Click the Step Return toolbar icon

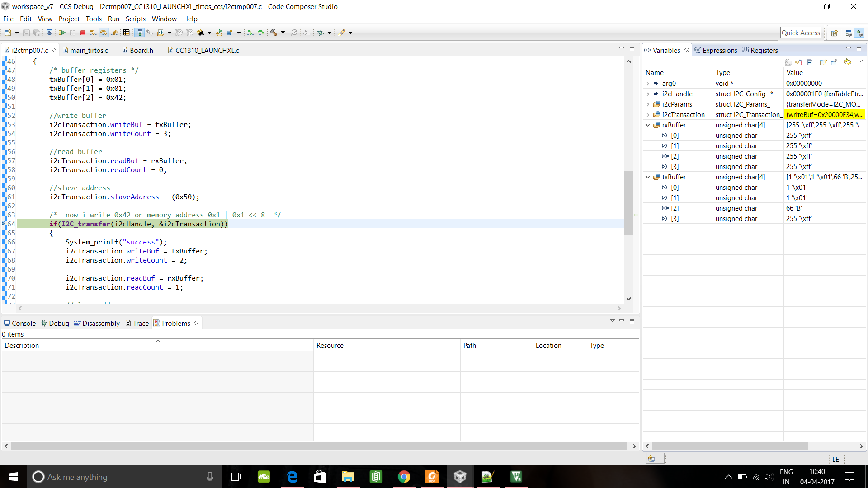coord(114,33)
